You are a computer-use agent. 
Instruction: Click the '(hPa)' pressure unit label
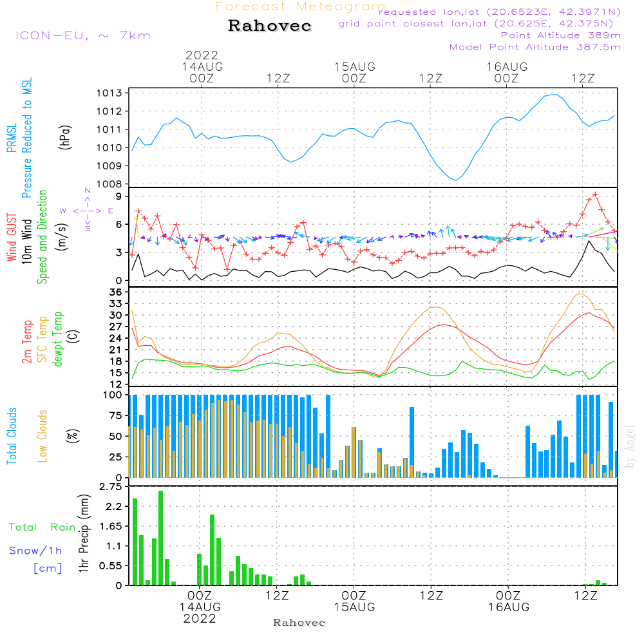[x=65, y=138]
